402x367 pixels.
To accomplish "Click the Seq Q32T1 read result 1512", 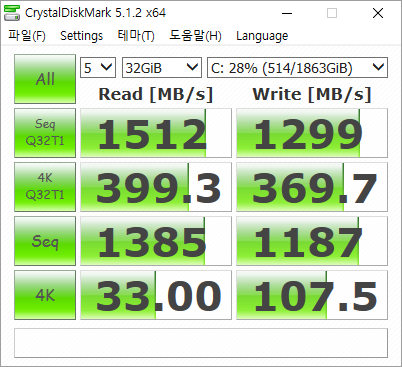I will (x=156, y=133).
